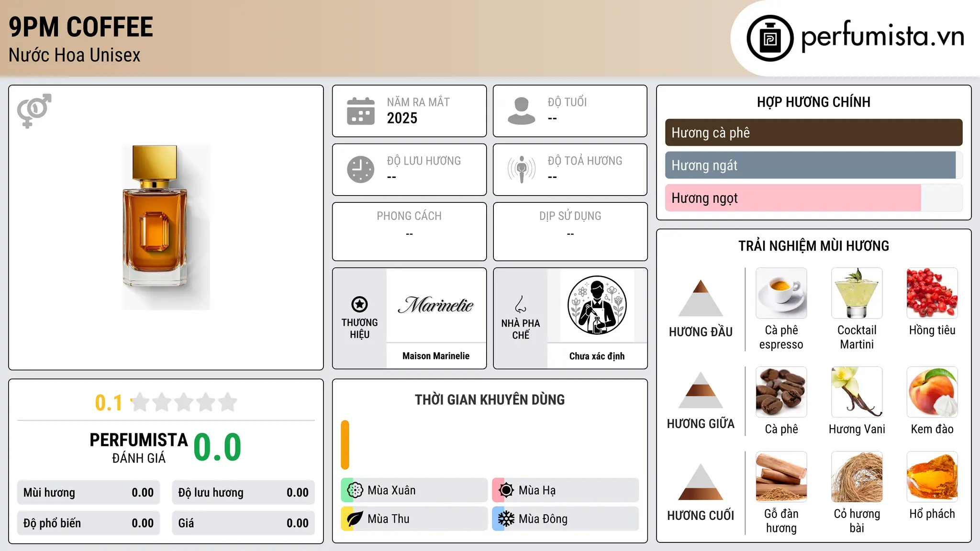Click the leaf icon for Mùa Thu
The width and height of the screenshot is (980, 551).
pyautogui.click(x=355, y=519)
